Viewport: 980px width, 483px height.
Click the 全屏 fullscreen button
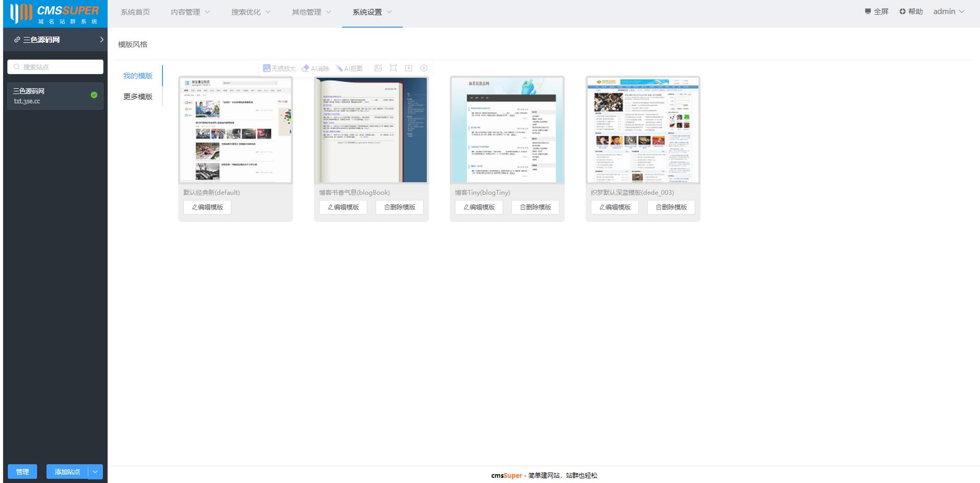(877, 11)
